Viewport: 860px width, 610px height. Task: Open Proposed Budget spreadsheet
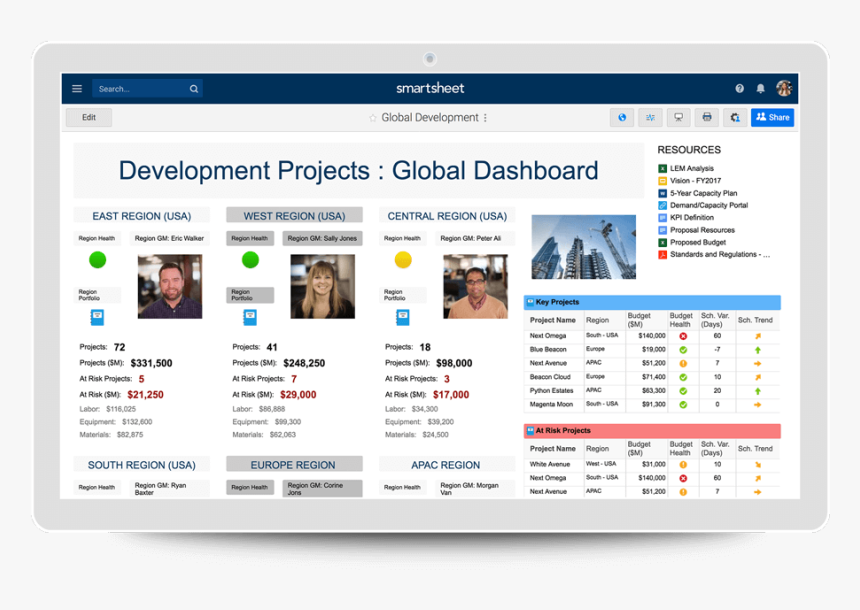698,242
